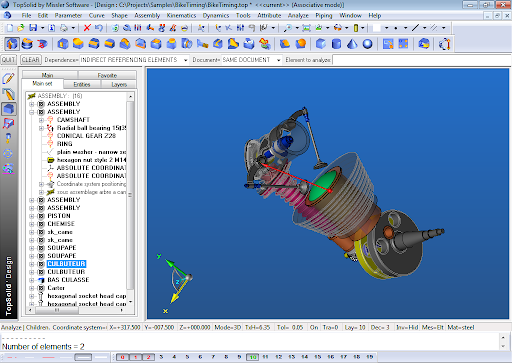Toggle the On status field

(314, 328)
